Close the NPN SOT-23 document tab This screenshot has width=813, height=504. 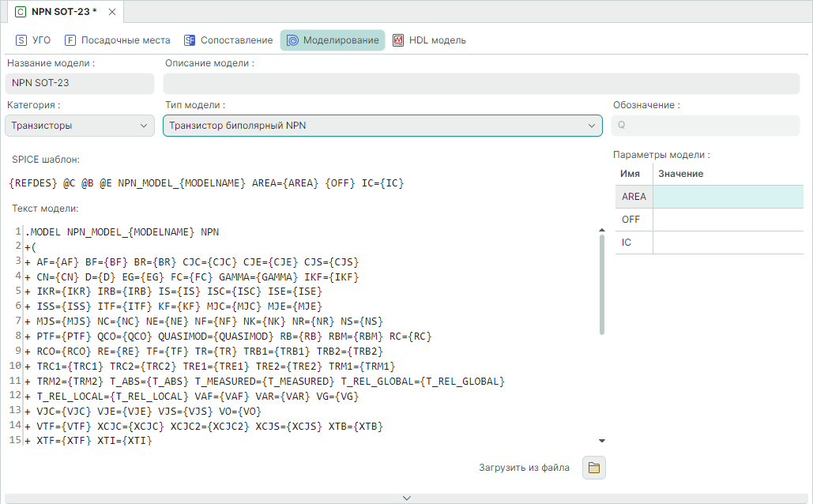click(112, 12)
